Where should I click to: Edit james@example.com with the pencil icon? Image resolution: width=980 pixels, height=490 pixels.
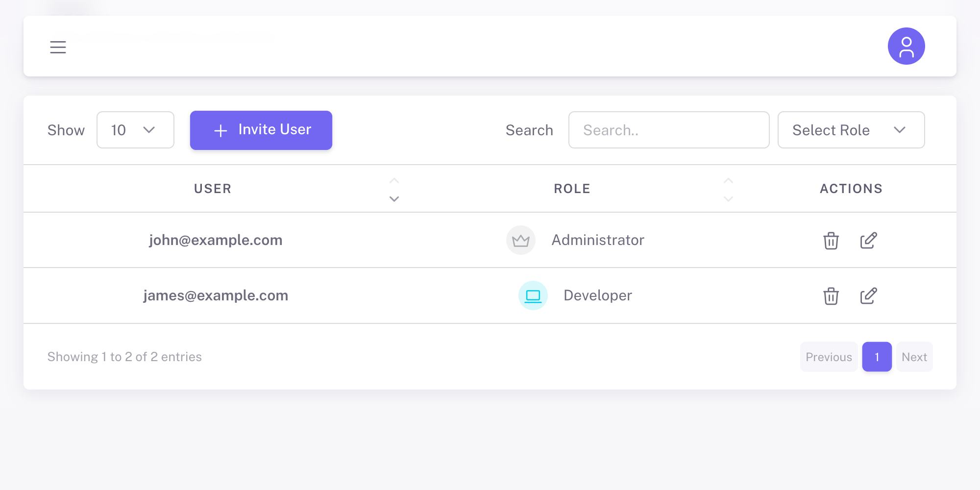point(867,296)
